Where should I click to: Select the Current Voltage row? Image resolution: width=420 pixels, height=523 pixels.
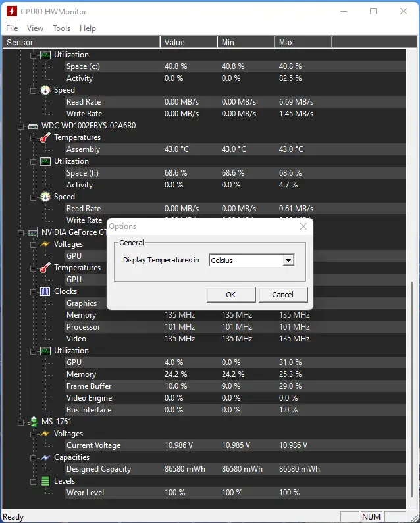point(236,445)
